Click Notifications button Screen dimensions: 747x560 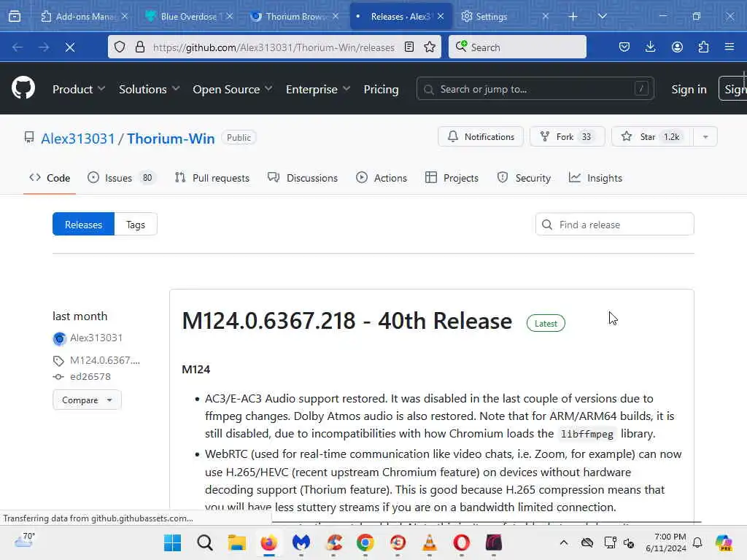(481, 136)
